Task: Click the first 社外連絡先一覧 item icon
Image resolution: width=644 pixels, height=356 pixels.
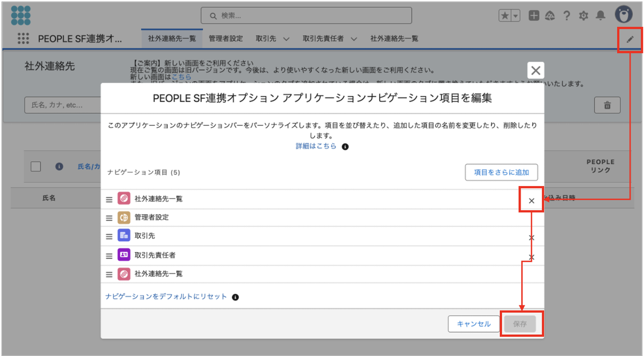Action: point(124,198)
